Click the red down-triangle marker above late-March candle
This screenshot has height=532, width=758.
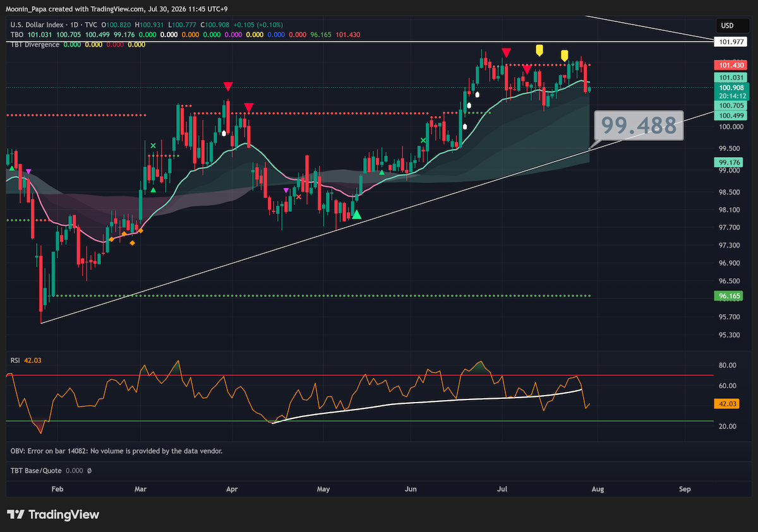pos(227,86)
